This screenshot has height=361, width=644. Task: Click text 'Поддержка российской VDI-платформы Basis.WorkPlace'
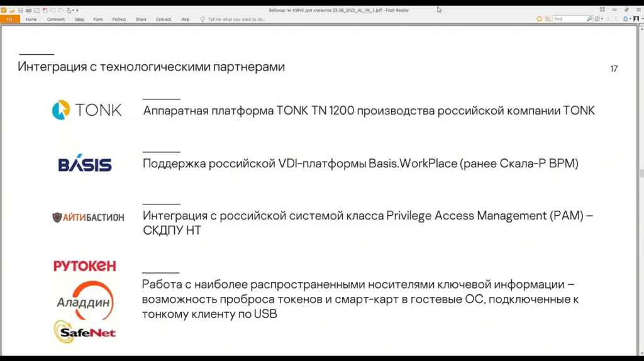click(300, 164)
